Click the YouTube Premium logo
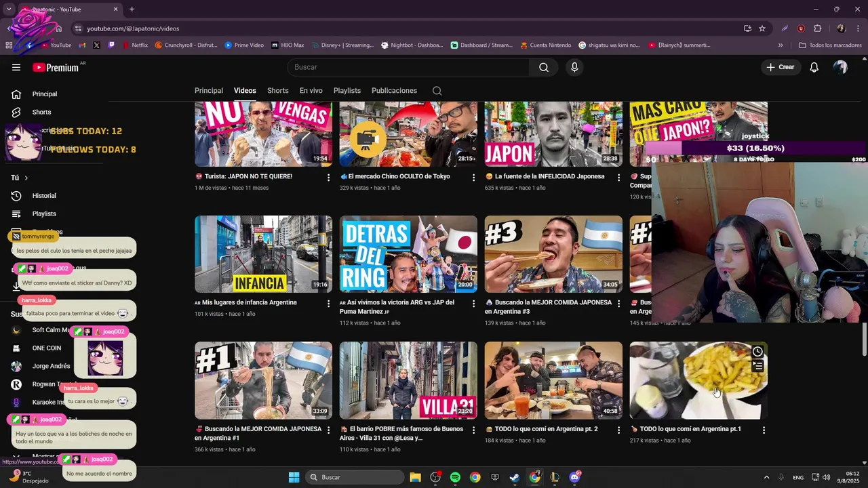868x488 pixels. tap(57, 67)
